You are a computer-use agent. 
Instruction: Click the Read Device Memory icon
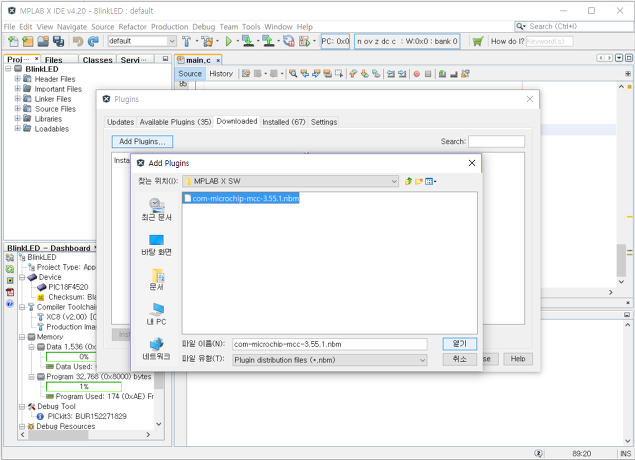[x=268, y=41]
